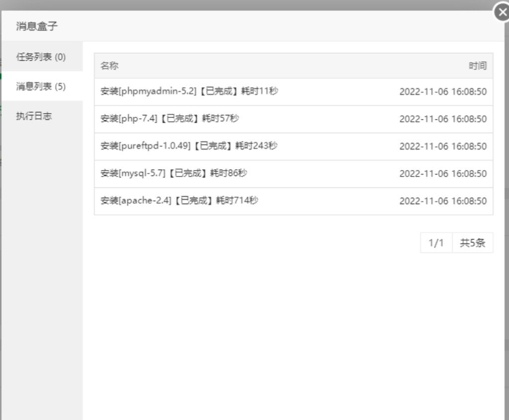Select the mysql-5.7 install message
The height and width of the screenshot is (420, 509).
click(173, 173)
